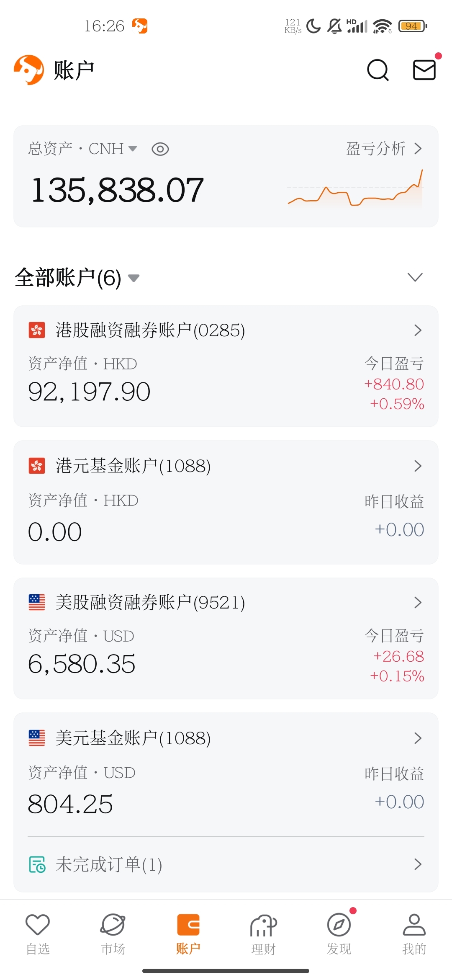Open 未完成订单(1) pending orders row
The image size is (452, 980).
[226, 864]
